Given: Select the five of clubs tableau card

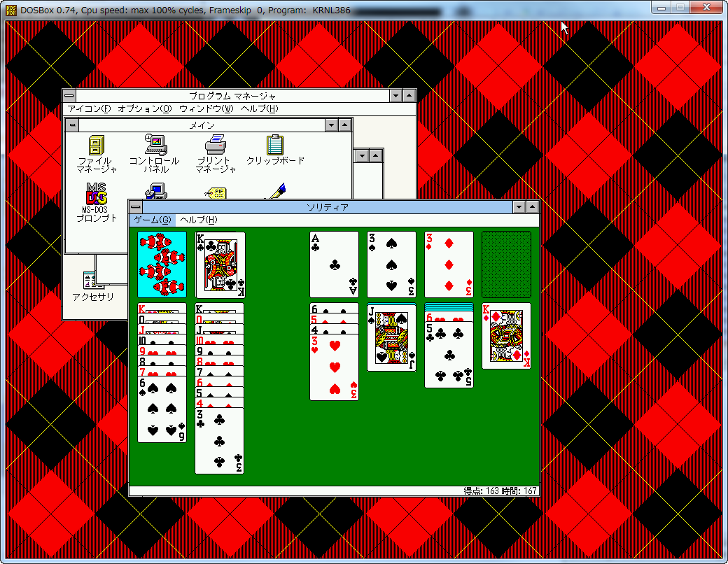Looking at the screenshot, I should coord(449,355).
